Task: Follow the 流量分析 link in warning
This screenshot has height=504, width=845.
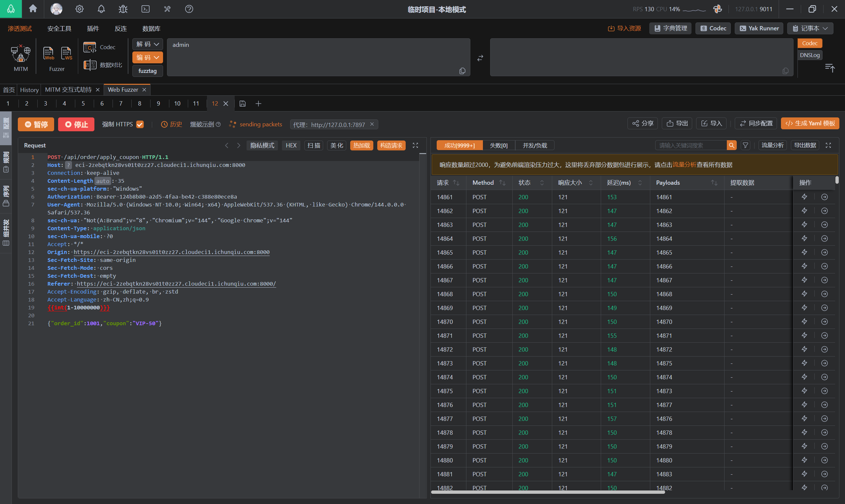Action: 684,165
